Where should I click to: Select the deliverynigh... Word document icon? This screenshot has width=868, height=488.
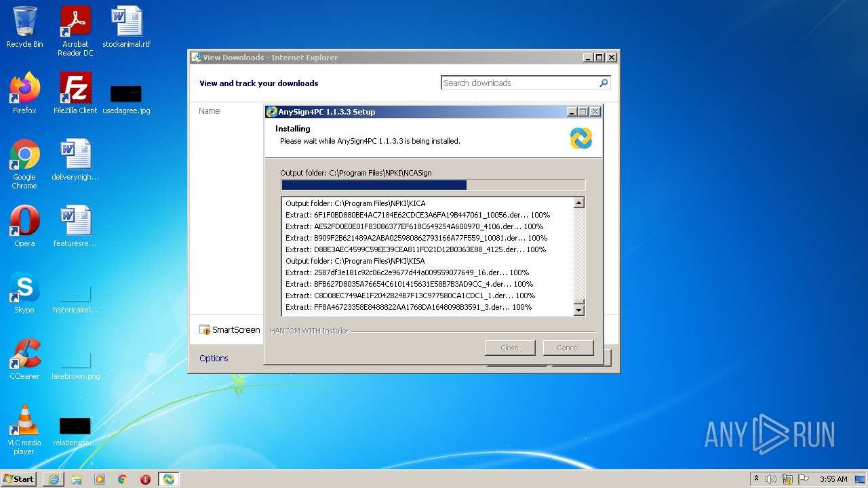pos(75,160)
